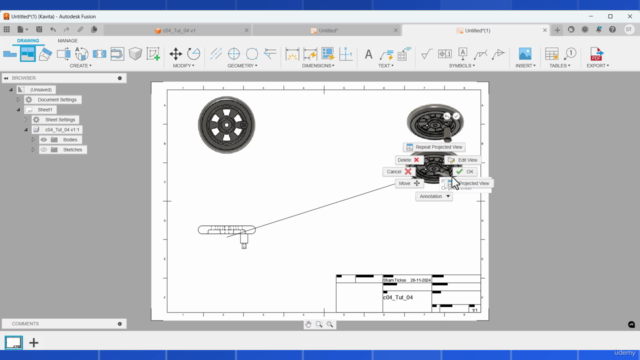640x360 pixels.
Task: Open the DIMENSIONS dropdown menu
Action: pos(318,66)
